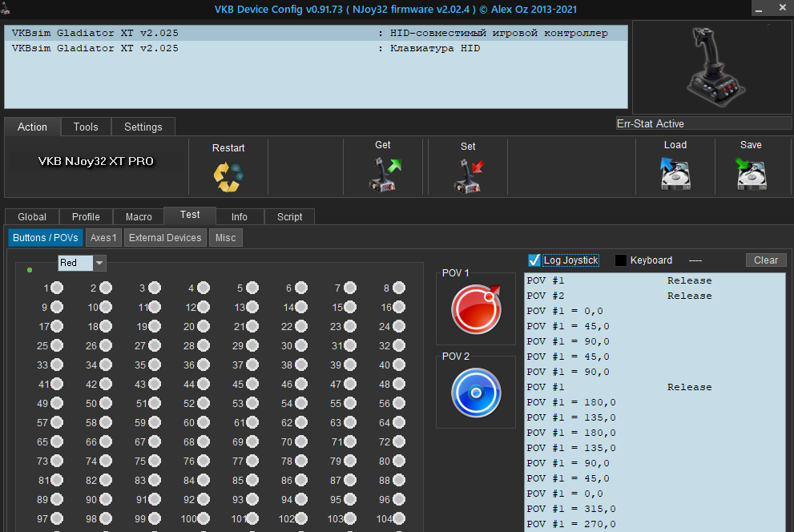
Task: Open the Tools tab
Action: tap(86, 127)
